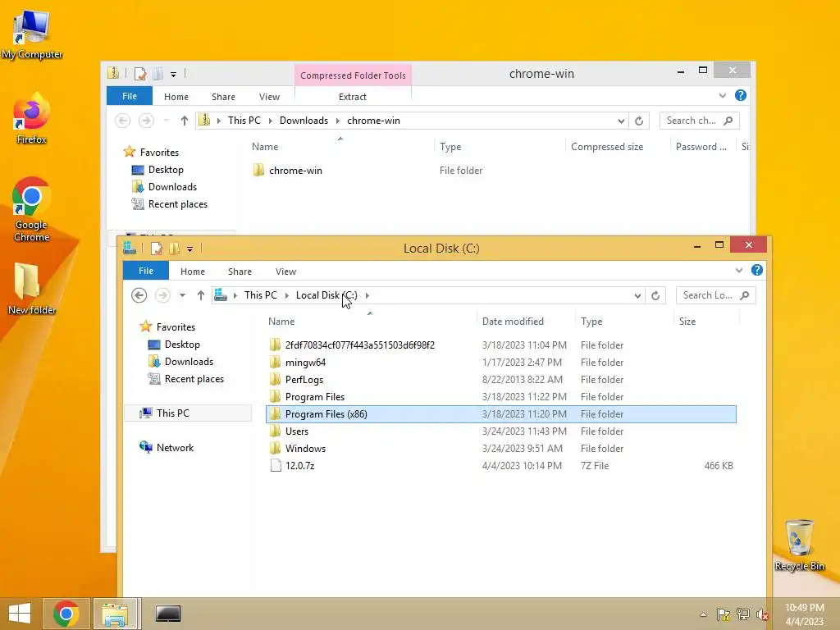Open Help in the Local Disk window
Image resolution: width=840 pixels, height=630 pixels.
756,270
